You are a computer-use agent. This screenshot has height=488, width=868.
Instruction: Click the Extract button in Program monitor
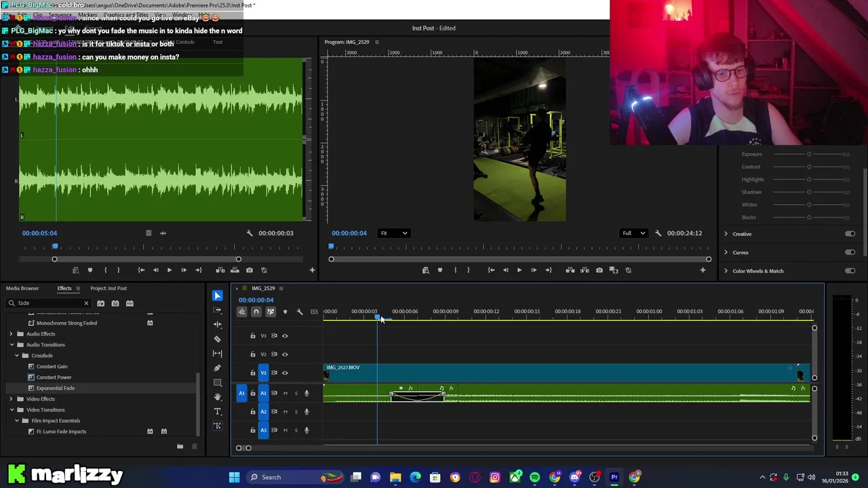pyautogui.click(x=585, y=270)
